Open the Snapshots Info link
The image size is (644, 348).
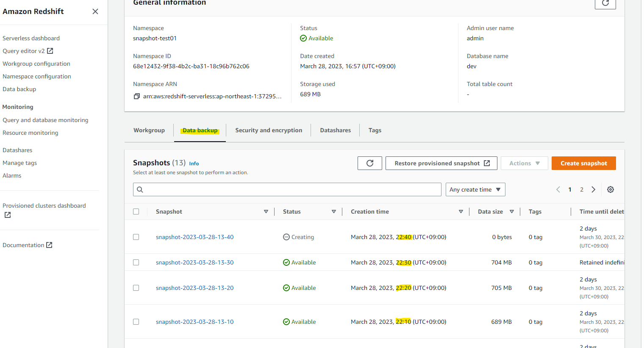(194, 164)
